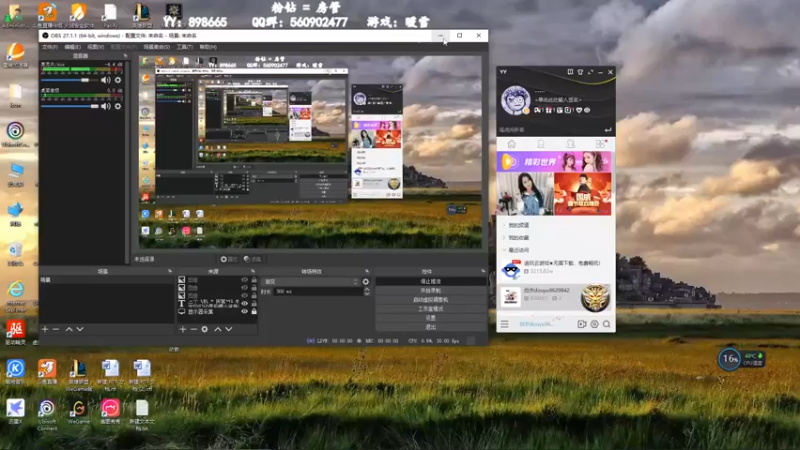The image size is (800, 450).
Task: Move scene up in Scenes panel
Action: click(x=69, y=329)
